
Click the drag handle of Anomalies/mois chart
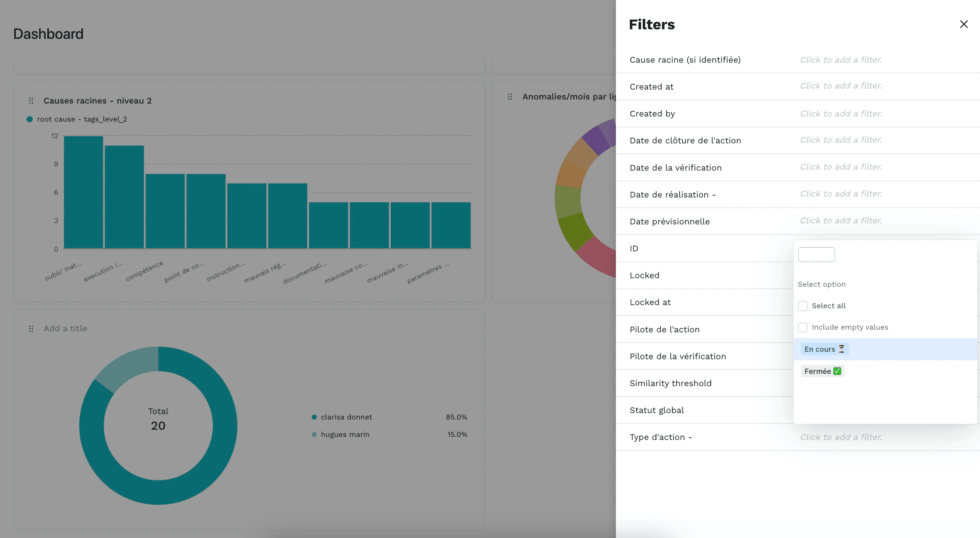pyautogui.click(x=510, y=96)
